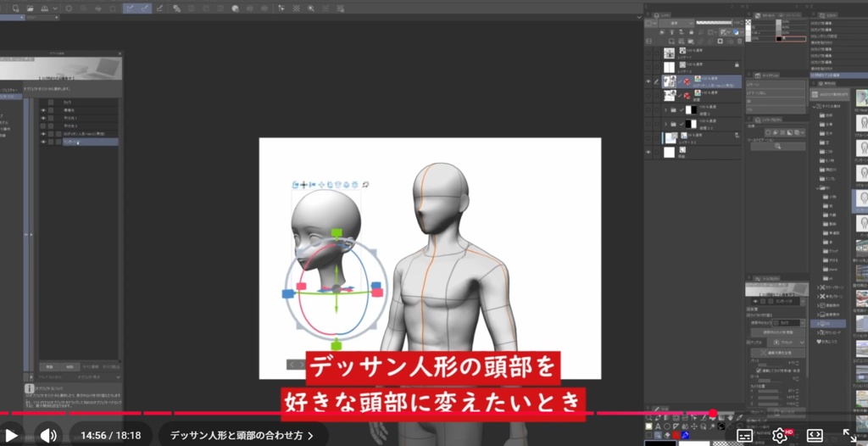
Task: Select the highlighted 3D folder in material tree
Action: click(829, 323)
